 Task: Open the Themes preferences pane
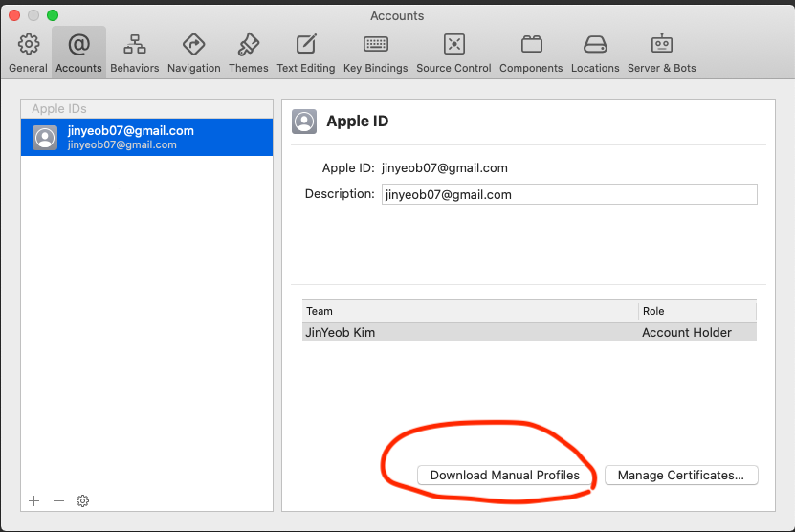(248, 54)
